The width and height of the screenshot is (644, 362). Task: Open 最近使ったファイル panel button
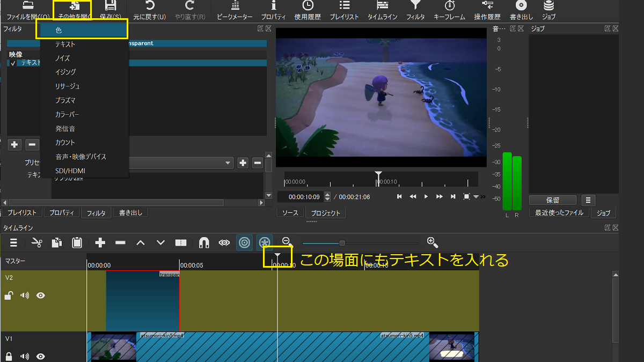[558, 212]
